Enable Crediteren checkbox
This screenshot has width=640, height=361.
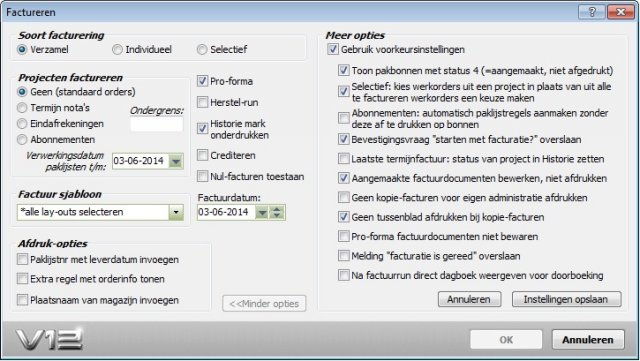coord(202,155)
